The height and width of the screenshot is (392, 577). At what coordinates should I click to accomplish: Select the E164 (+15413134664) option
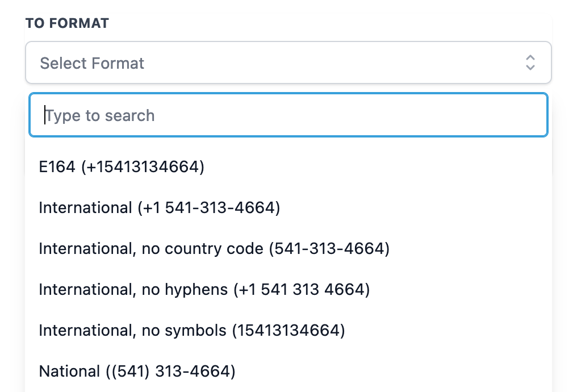122,167
